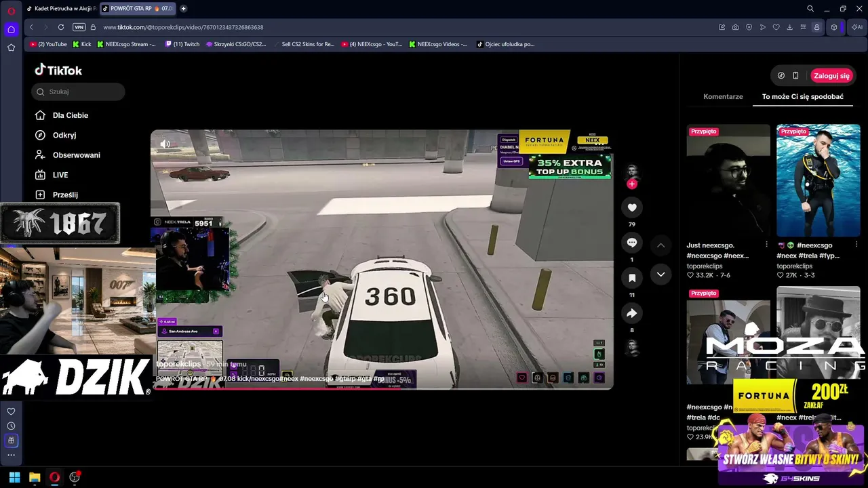This screenshot has height=488, width=868.
Task: Open Opera sidebar history clock icon
Action: click(x=11, y=426)
